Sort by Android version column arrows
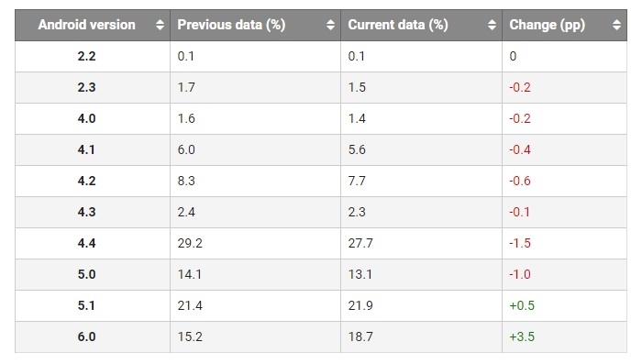The width and height of the screenshot is (631, 364). (x=160, y=25)
